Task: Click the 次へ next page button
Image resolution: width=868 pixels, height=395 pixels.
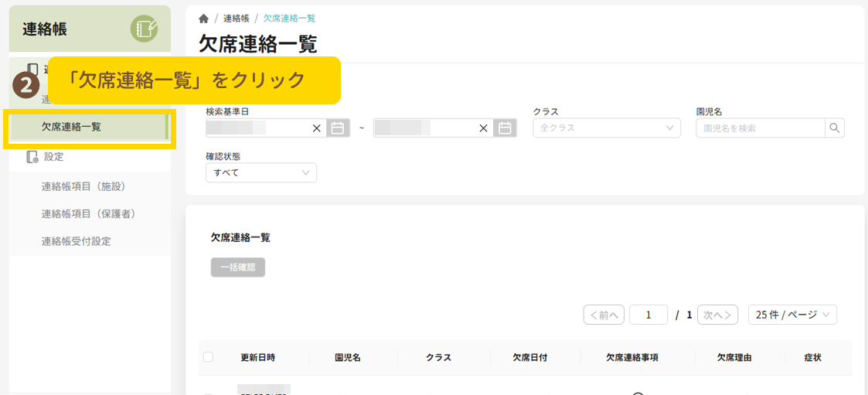Action: (716, 315)
